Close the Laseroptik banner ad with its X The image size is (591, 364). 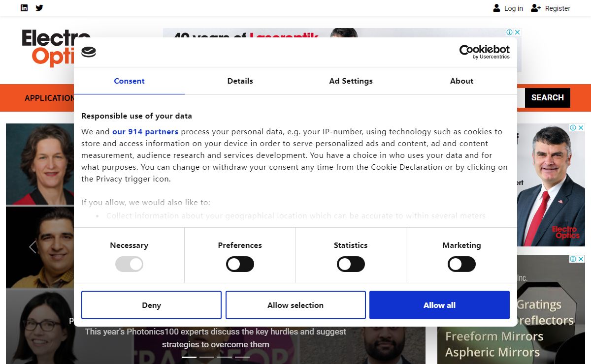click(x=518, y=32)
